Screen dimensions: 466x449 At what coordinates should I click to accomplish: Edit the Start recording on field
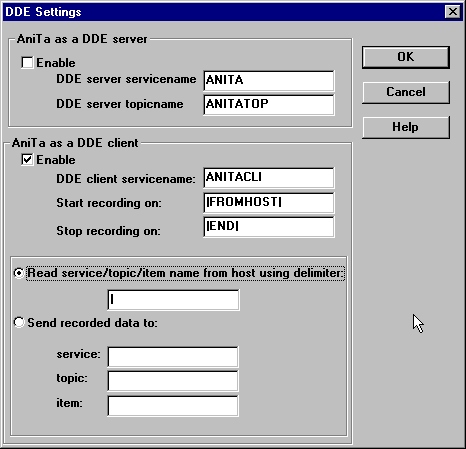click(x=269, y=203)
